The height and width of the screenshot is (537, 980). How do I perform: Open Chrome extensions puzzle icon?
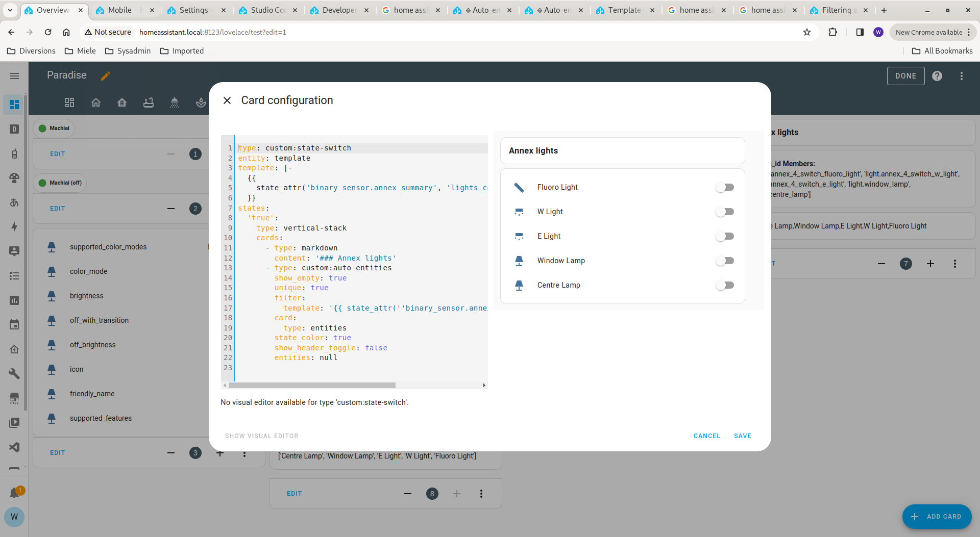832,32
